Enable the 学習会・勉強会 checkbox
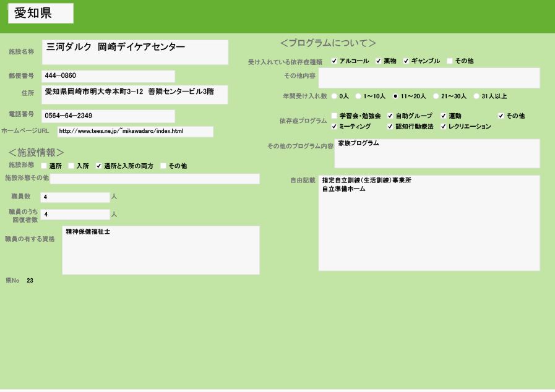 (334, 116)
